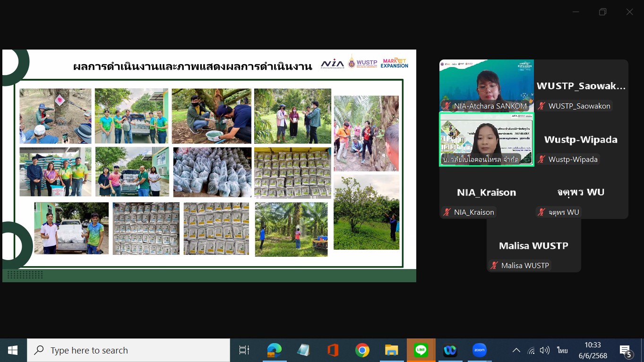Image resolution: width=644 pixels, height=362 pixels.
Task: Open Task View from the taskbar
Action: click(244, 350)
